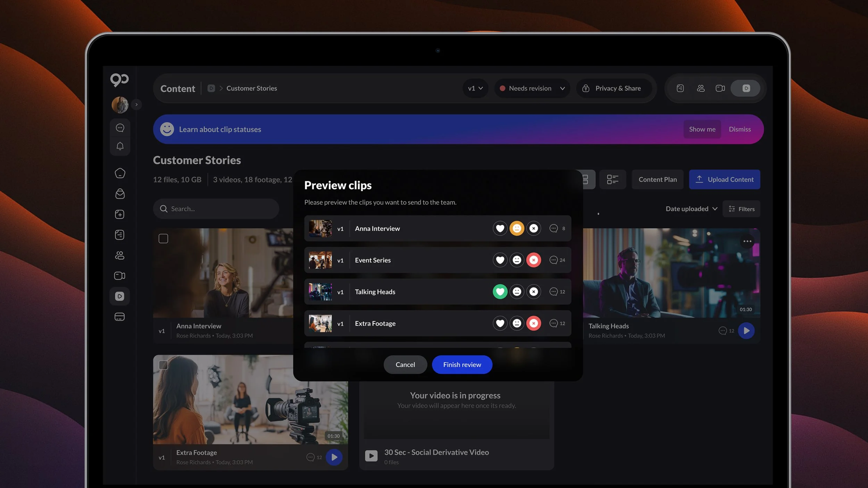Open the Needs revision status dropdown
The height and width of the screenshot is (488, 868).
point(532,88)
